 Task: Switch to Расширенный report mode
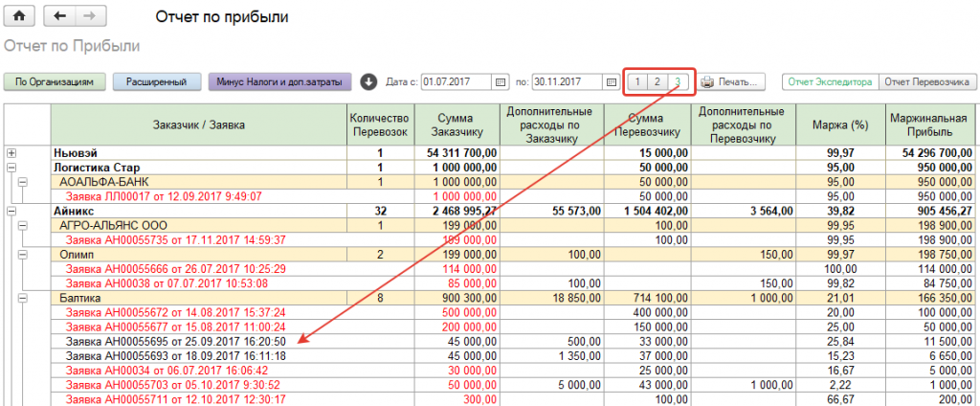(x=158, y=82)
